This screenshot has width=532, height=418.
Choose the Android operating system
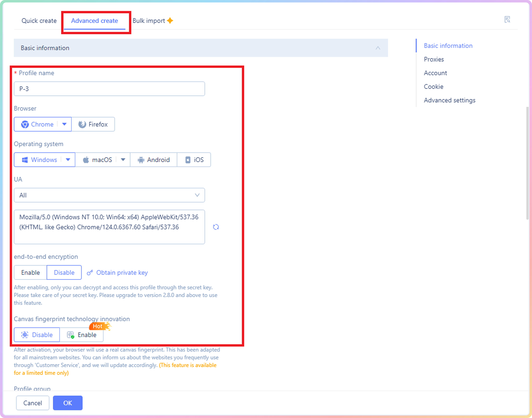[x=154, y=160]
